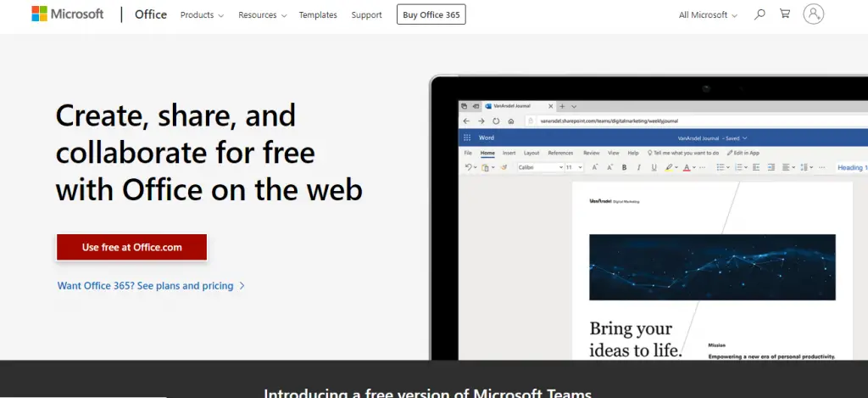
Task: Click the dark blue banner image in document
Action: 712,267
